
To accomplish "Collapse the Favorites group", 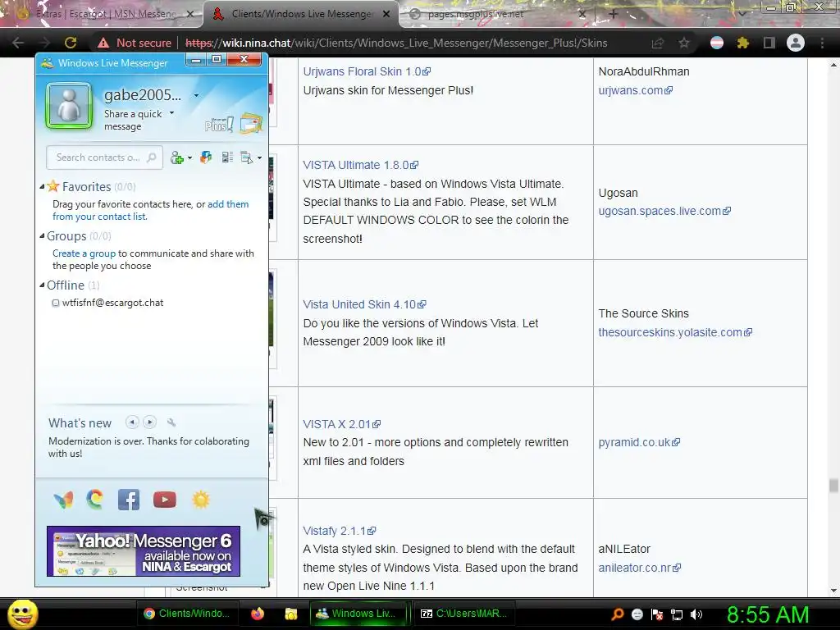I will pyautogui.click(x=42, y=187).
